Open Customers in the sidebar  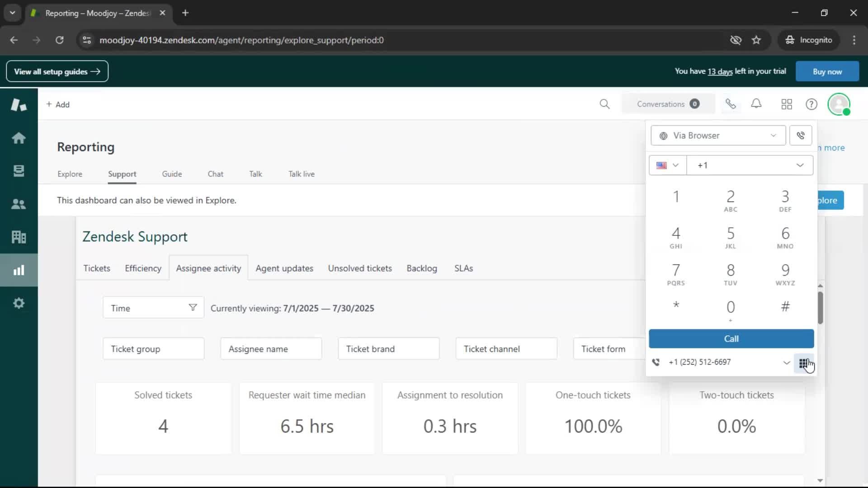(19, 204)
